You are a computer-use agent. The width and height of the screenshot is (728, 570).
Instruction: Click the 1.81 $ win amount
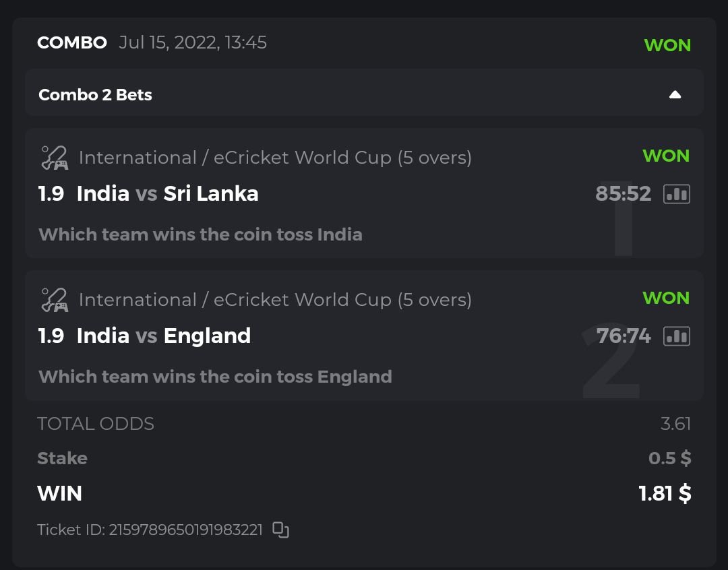click(x=665, y=493)
